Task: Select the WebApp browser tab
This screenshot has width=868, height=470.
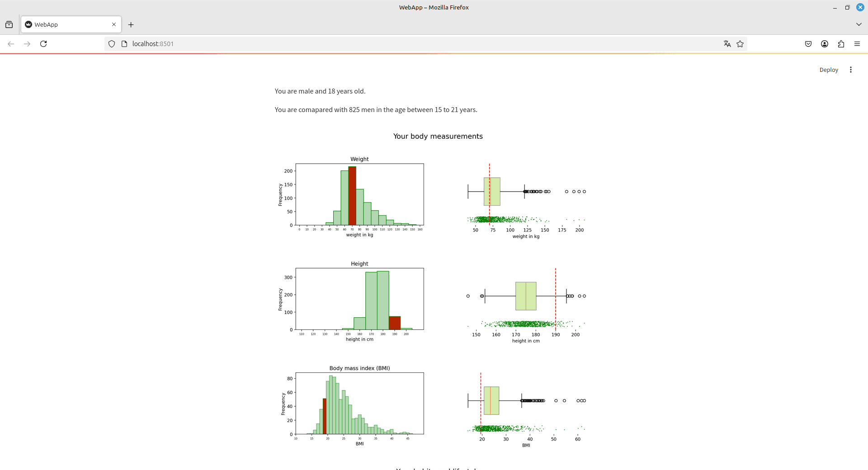Action: (x=71, y=24)
